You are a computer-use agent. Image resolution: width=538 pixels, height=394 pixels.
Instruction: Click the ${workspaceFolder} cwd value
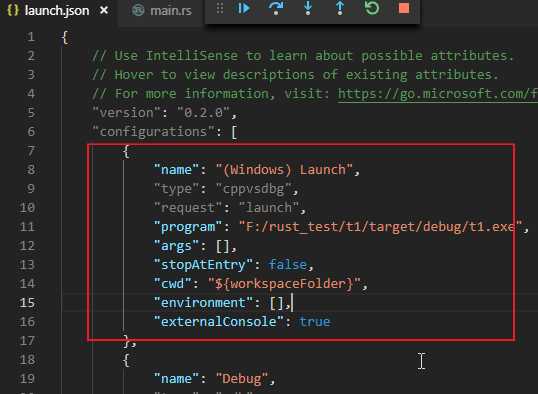click(x=284, y=284)
